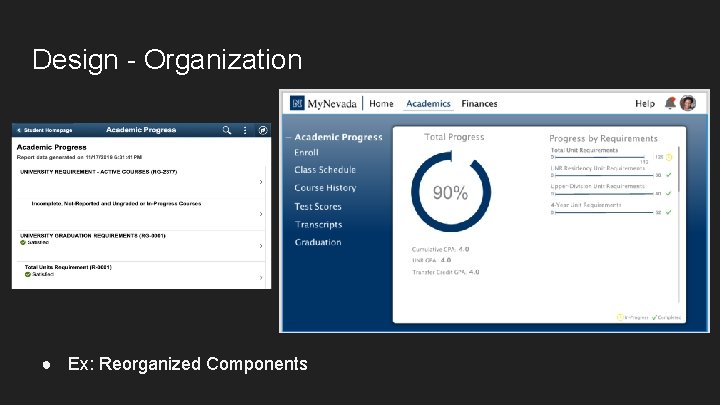Open the three-dot actions menu

[245, 130]
